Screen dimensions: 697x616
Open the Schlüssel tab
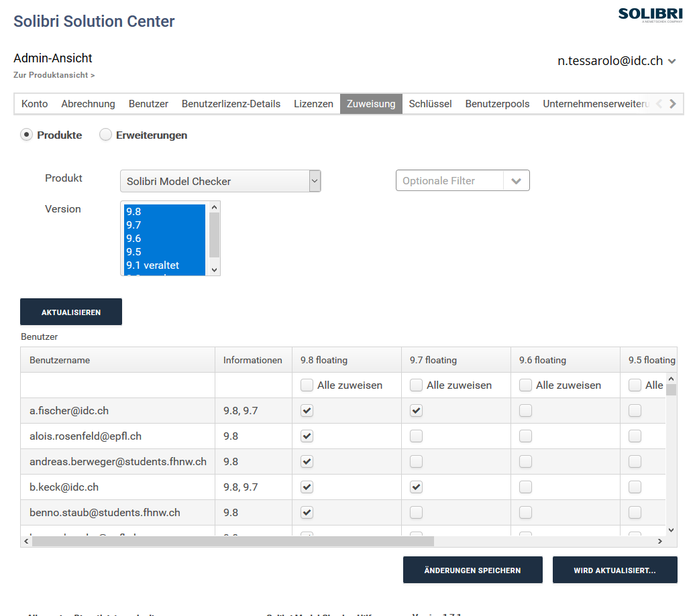(430, 104)
